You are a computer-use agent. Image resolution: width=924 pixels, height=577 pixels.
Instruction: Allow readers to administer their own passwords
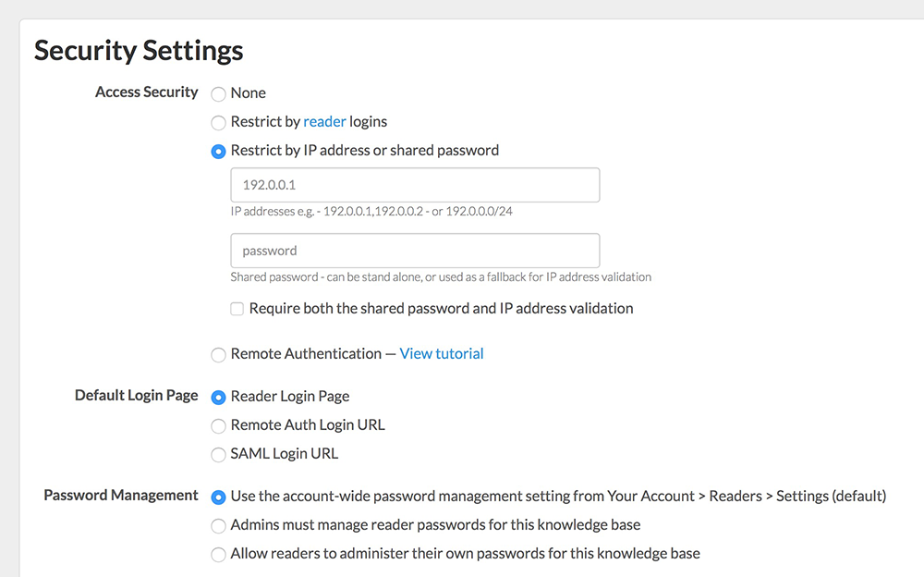click(219, 555)
